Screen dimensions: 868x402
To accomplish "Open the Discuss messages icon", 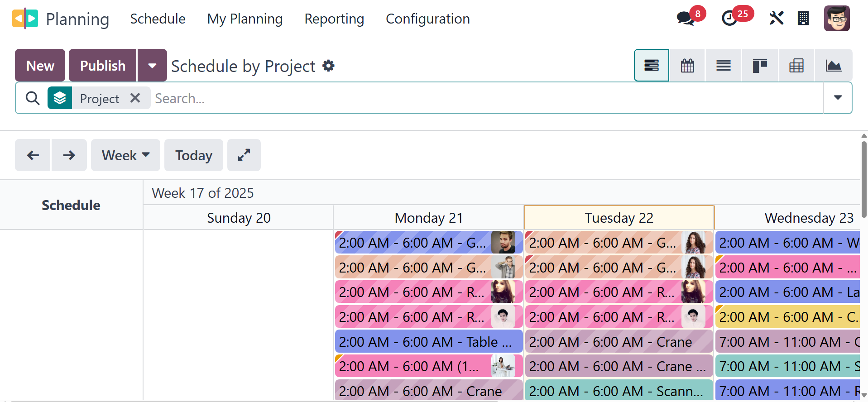I will click(686, 19).
